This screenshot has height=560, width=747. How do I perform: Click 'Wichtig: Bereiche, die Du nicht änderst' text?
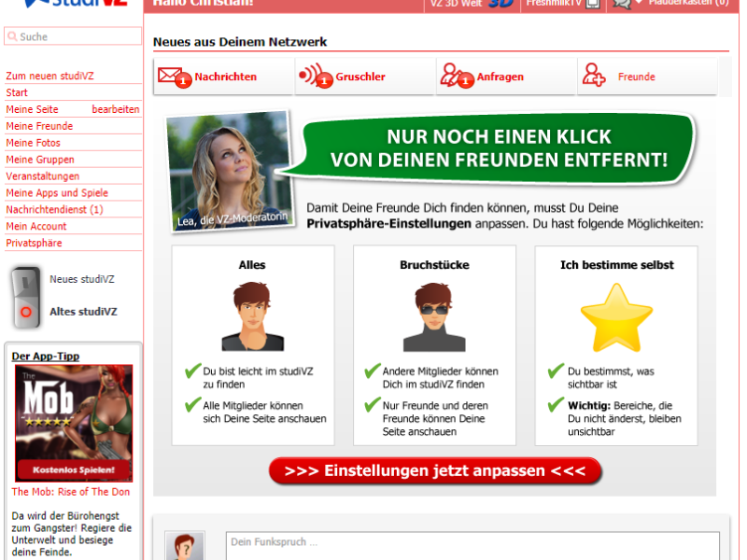(x=625, y=418)
